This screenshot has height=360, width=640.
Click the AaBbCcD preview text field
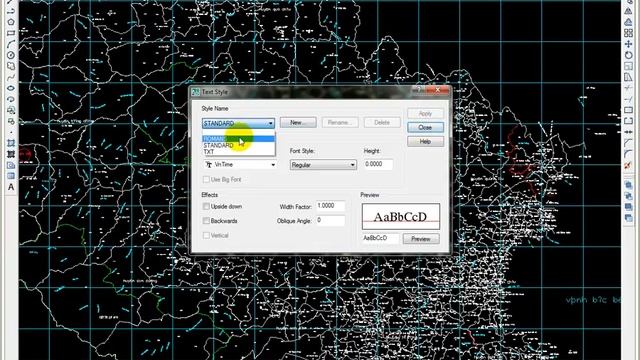click(x=381, y=238)
